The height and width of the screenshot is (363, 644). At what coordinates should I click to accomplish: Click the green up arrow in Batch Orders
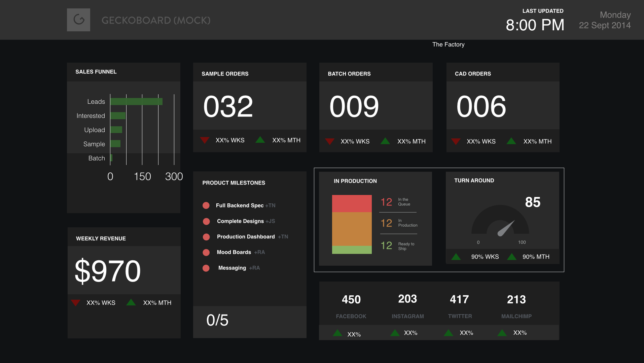[x=385, y=141]
